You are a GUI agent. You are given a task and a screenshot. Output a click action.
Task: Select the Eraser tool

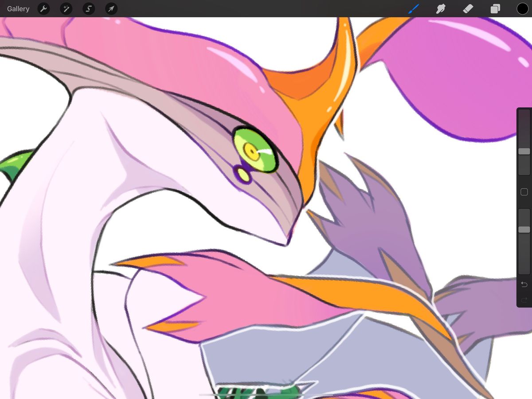tap(468, 8)
